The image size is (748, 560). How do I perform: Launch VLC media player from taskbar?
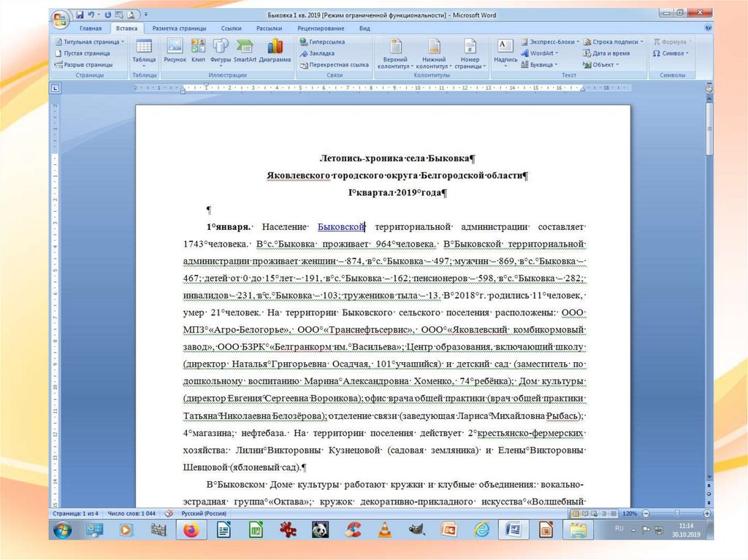pos(383,529)
